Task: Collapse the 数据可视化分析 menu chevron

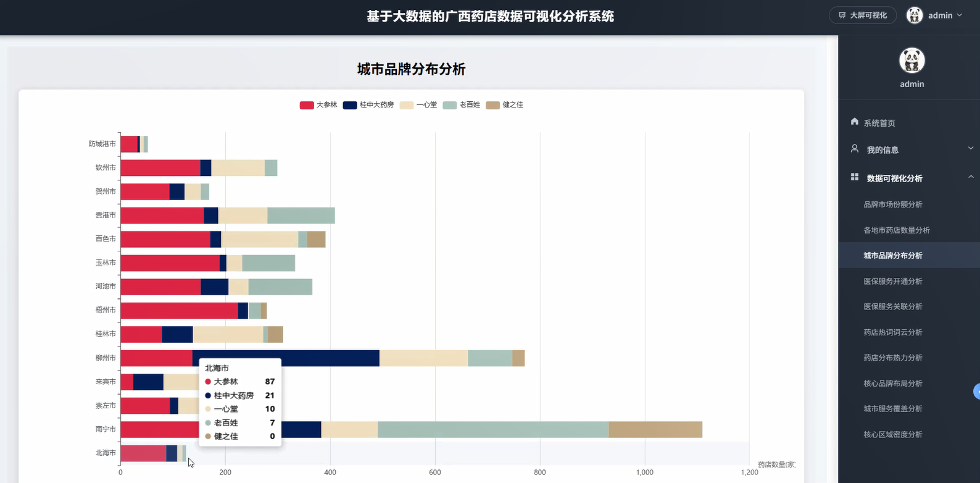Action: [x=970, y=177]
